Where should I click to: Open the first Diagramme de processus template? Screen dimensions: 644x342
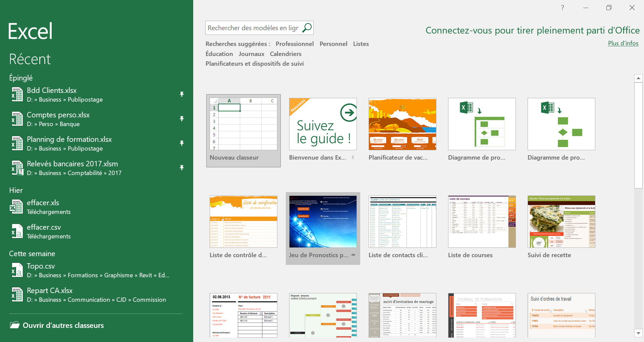click(482, 124)
